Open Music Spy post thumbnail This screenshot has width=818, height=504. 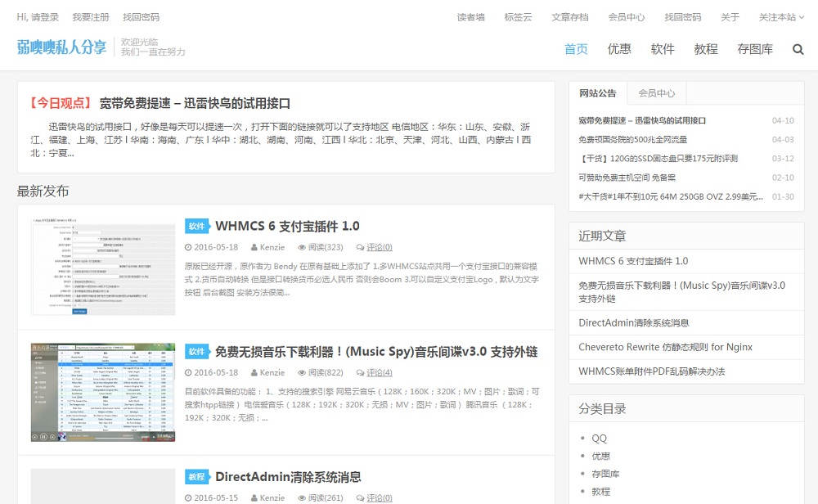(x=103, y=393)
